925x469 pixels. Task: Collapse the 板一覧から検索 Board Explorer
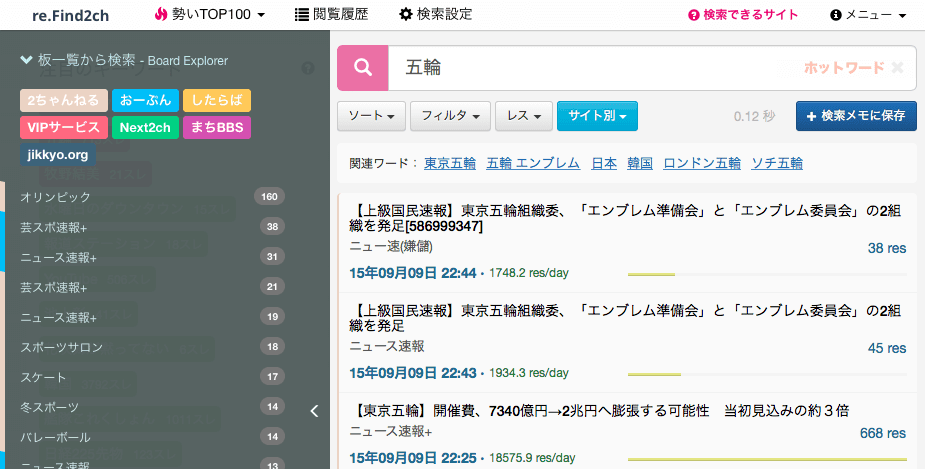click(x=124, y=60)
